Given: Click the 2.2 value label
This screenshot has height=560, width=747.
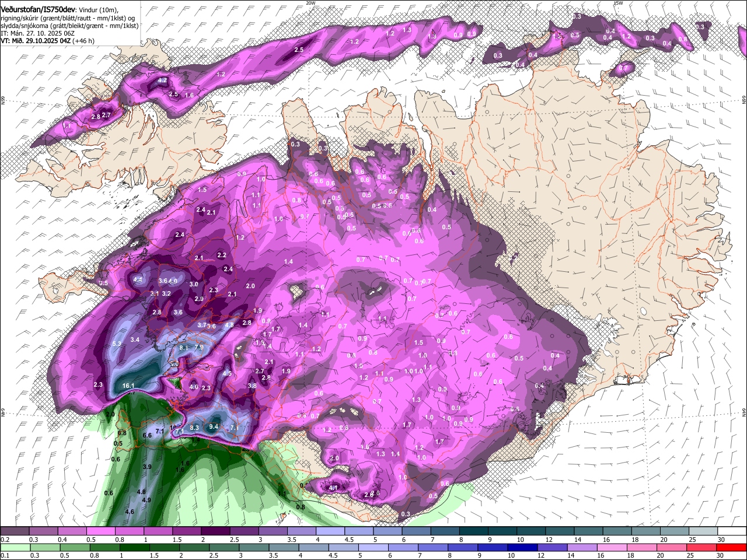Looking at the screenshot, I should pos(222,255).
